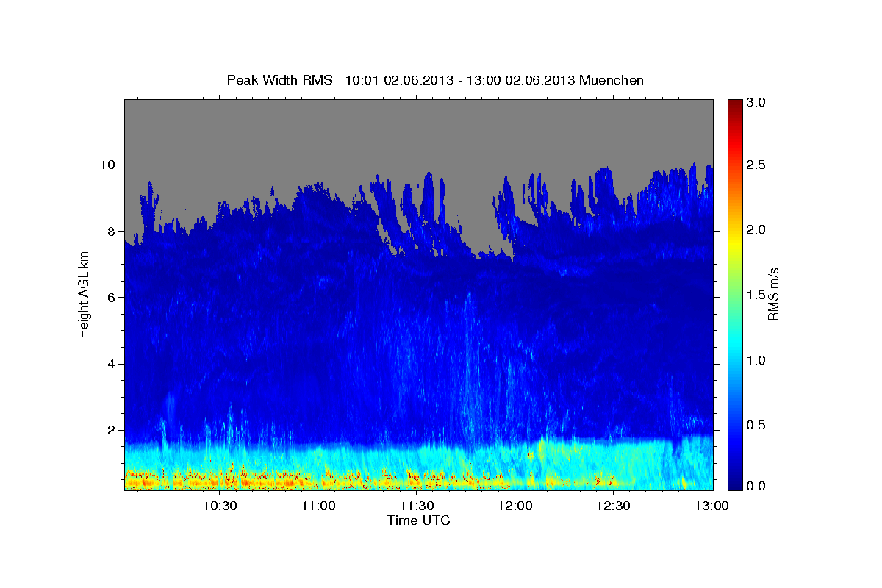
Task: Click the '10:01 02.06.2013' start time in title
Action: coord(398,79)
